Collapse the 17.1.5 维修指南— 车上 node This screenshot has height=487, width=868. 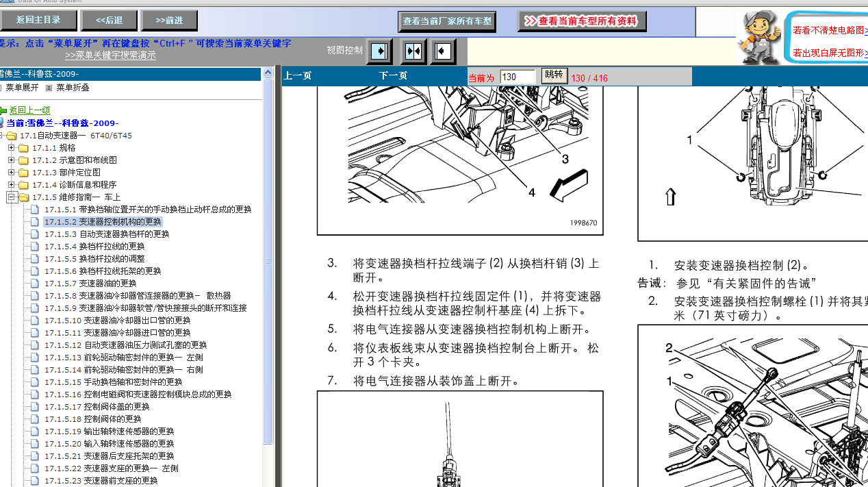click(12, 197)
